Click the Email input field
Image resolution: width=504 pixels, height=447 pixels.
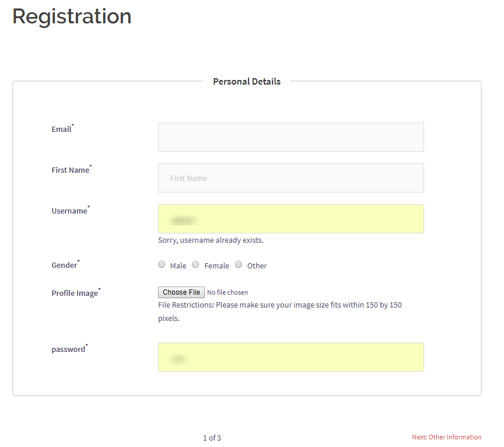click(x=290, y=137)
